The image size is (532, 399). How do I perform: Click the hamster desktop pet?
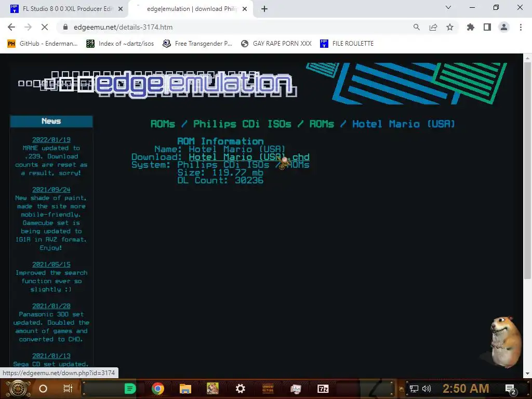505,342
